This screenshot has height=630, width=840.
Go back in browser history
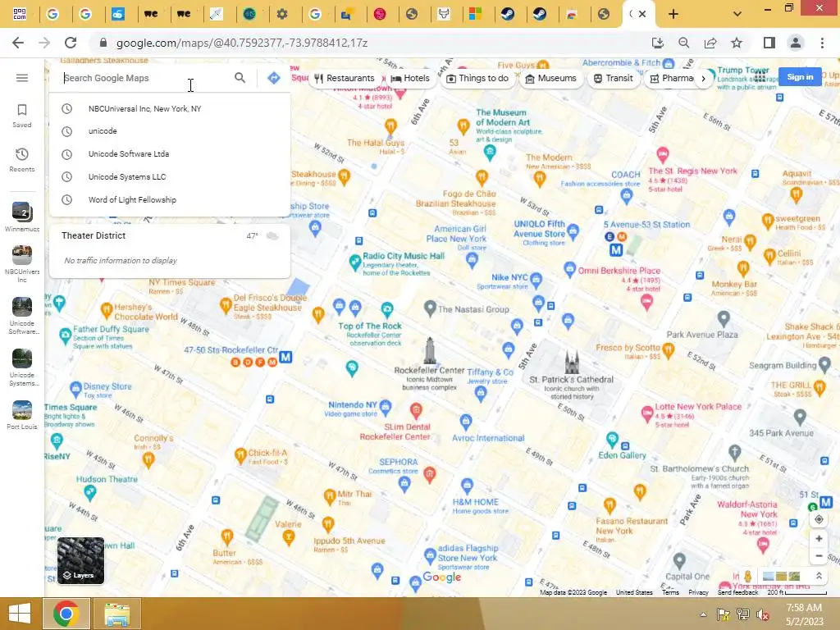(x=18, y=43)
